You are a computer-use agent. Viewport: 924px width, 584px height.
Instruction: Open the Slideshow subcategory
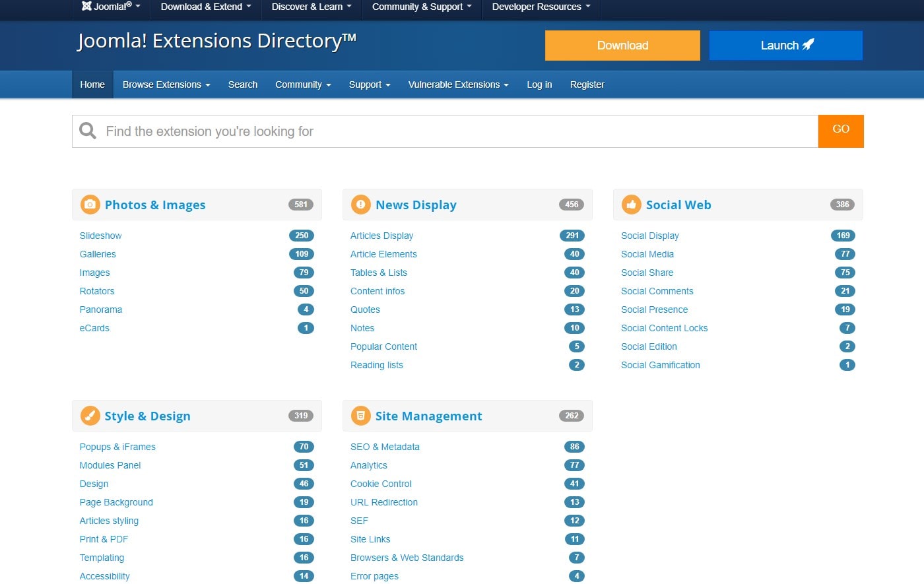tap(100, 236)
